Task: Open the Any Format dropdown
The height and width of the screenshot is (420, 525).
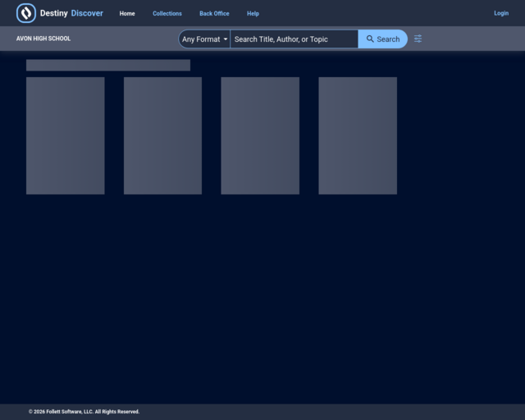Action: point(204,39)
